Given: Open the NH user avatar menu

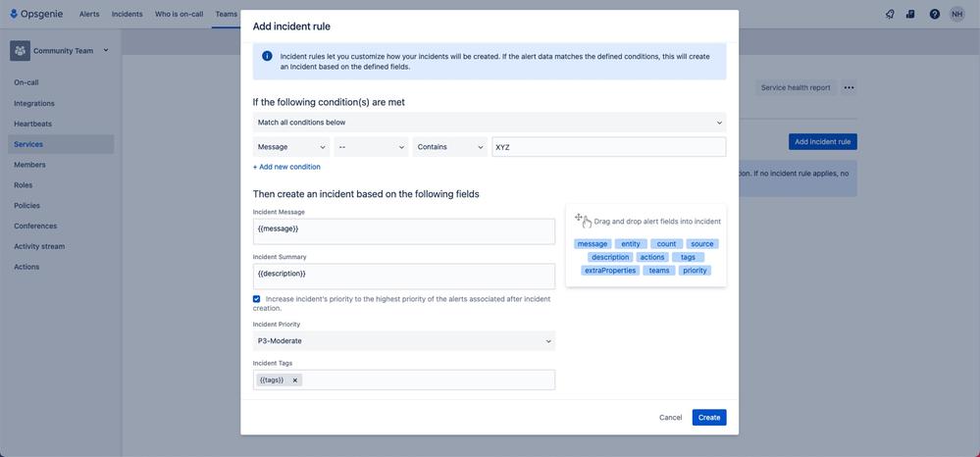Looking at the screenshot, I should (x=956, y=14).
